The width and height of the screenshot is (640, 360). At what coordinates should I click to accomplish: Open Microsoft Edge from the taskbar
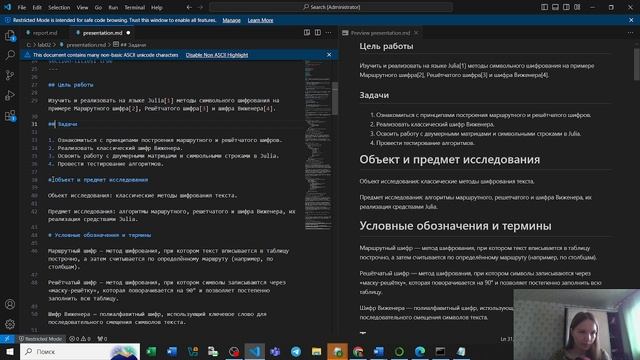[420, 351]
